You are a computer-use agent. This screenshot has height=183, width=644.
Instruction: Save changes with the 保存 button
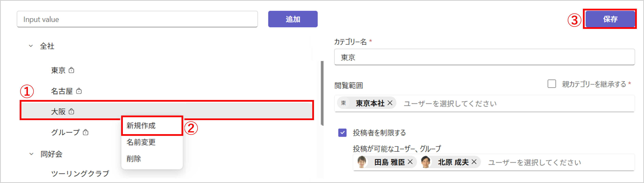point(610,19)
